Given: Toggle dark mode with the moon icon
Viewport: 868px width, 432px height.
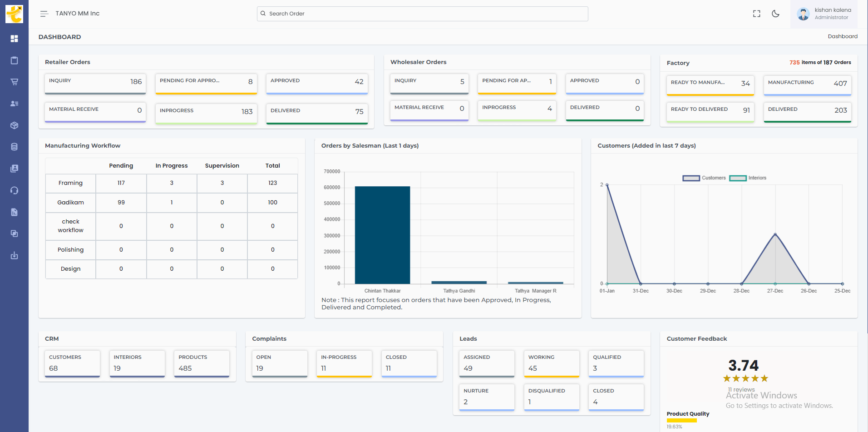Looking at the screenshot, I should 775,14.
